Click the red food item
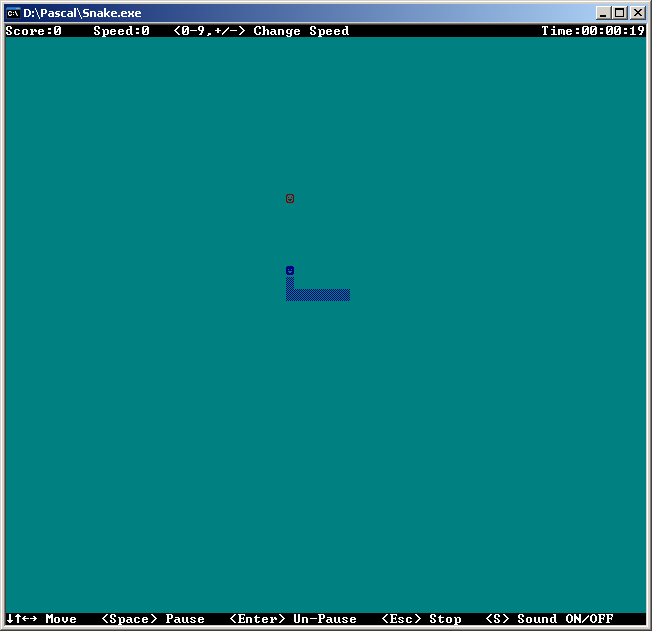 tap(290, 198)
